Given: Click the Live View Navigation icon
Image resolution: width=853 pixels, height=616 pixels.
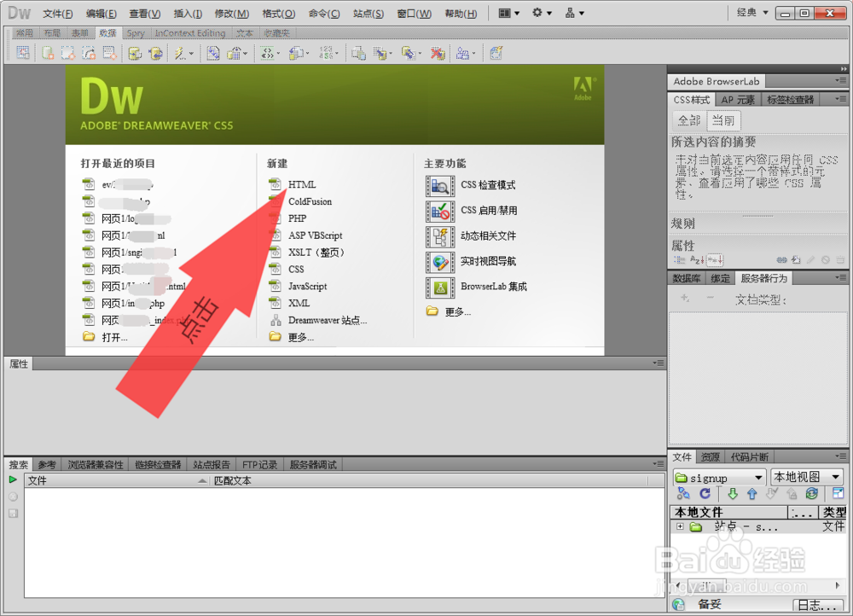Looking at the screenshot, I should point(440,262).
